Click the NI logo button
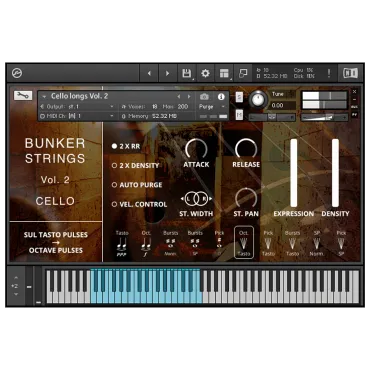The width and height of the screenshot is (370, 370). [x=350, y=73]
